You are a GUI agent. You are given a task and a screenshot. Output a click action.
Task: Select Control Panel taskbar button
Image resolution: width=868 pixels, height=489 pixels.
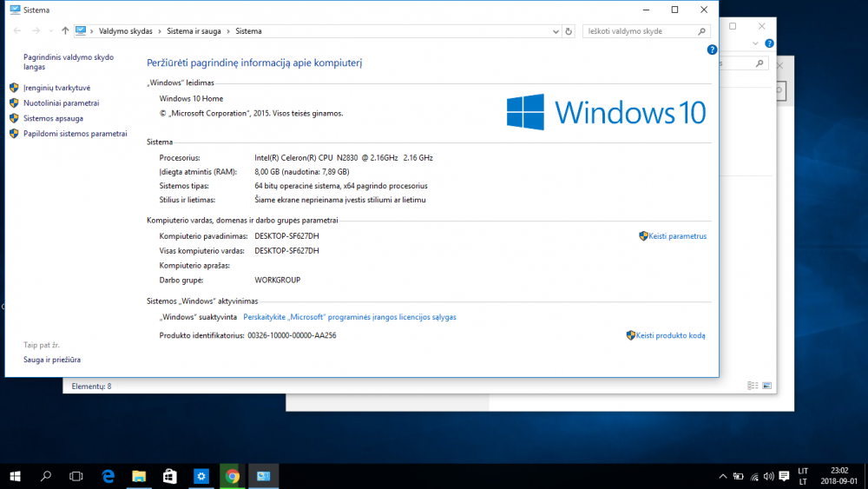264,476
